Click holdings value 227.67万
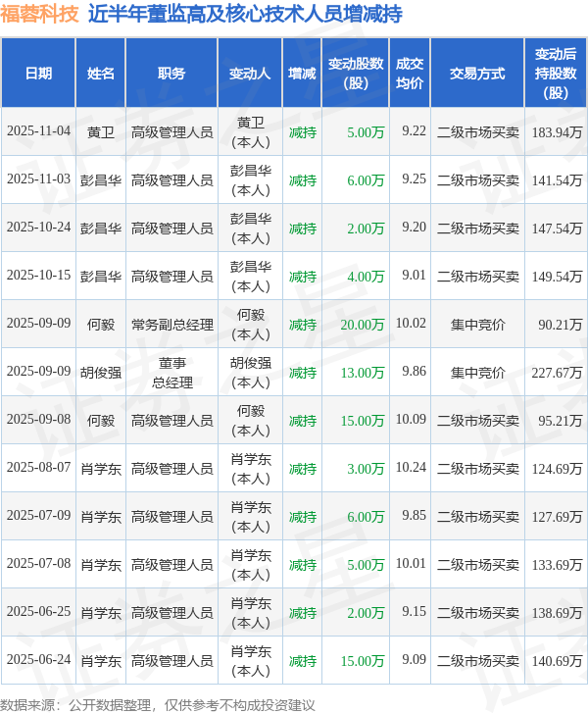Screen dimensions: 588x714 (x=557, y=373)
